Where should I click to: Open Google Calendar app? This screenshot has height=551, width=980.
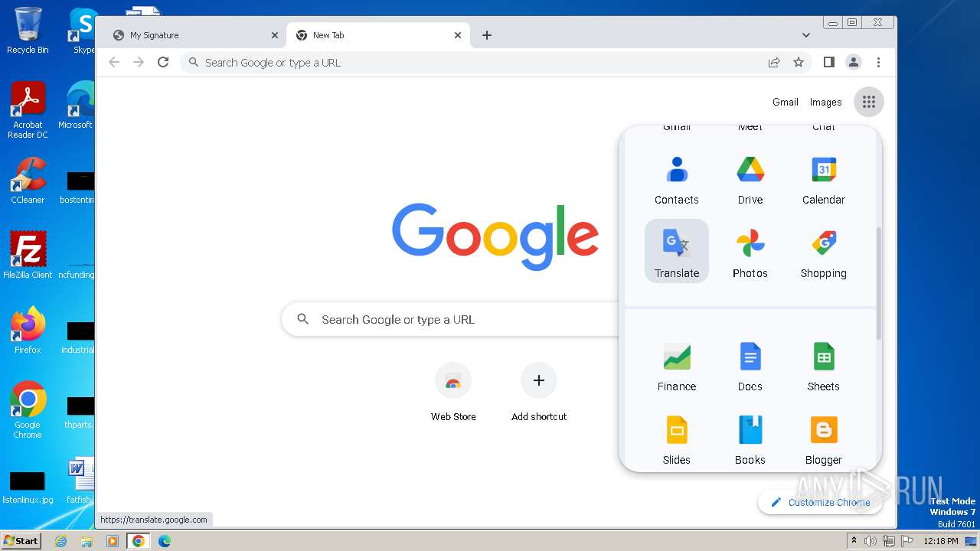click(x=824, y=180)
